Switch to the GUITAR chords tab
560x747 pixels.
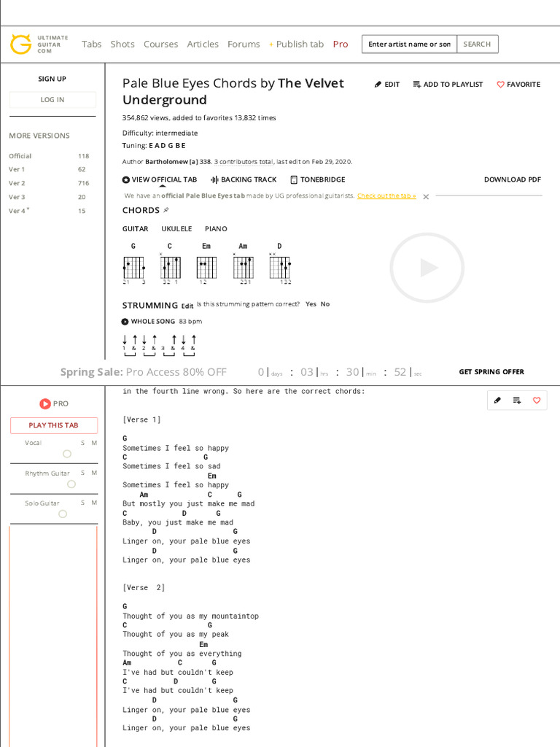pyautogui.click(x=135, y=229)
